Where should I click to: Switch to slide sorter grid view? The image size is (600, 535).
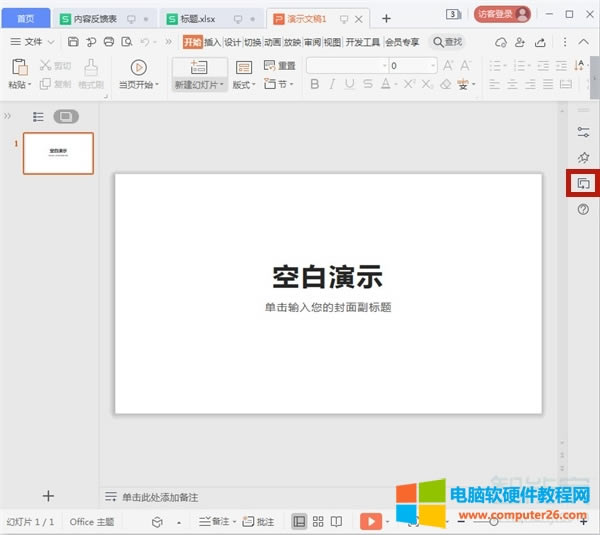tap(318, 522)
